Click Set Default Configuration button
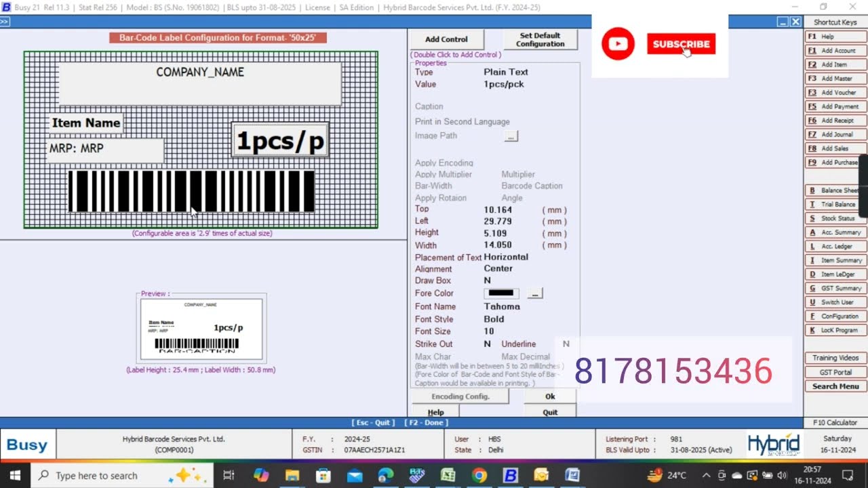 [x=540, y=39]
